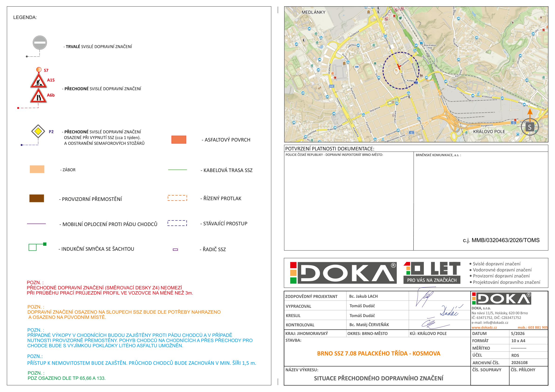Click the P2 priority road diamond sign
Screen dimensions: 555x392
(38, 131)
